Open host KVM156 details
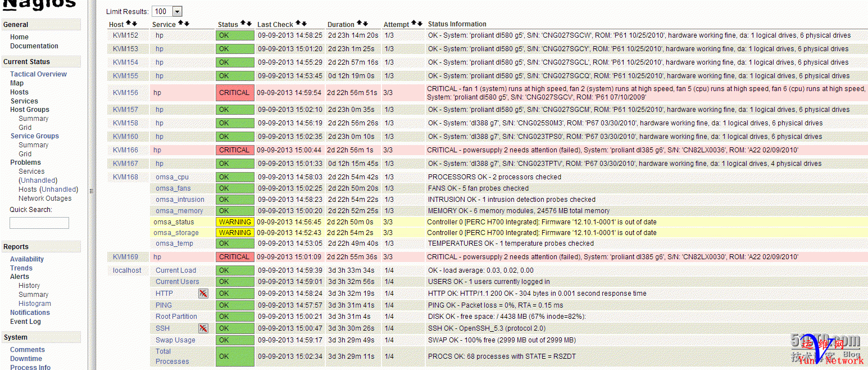 click(125, 93)
